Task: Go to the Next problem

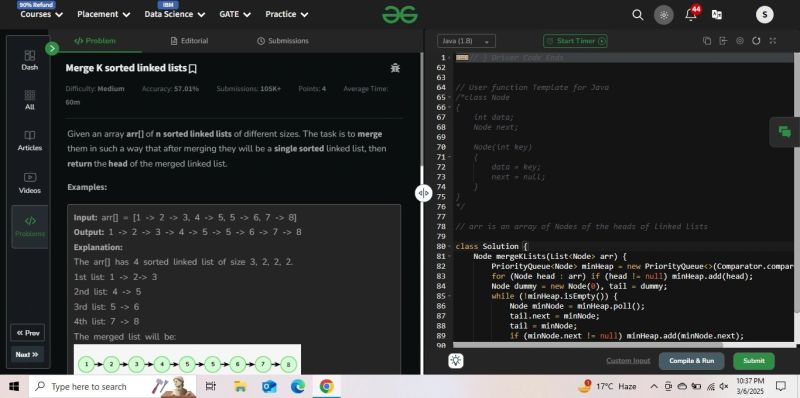Action: [27, 354]
